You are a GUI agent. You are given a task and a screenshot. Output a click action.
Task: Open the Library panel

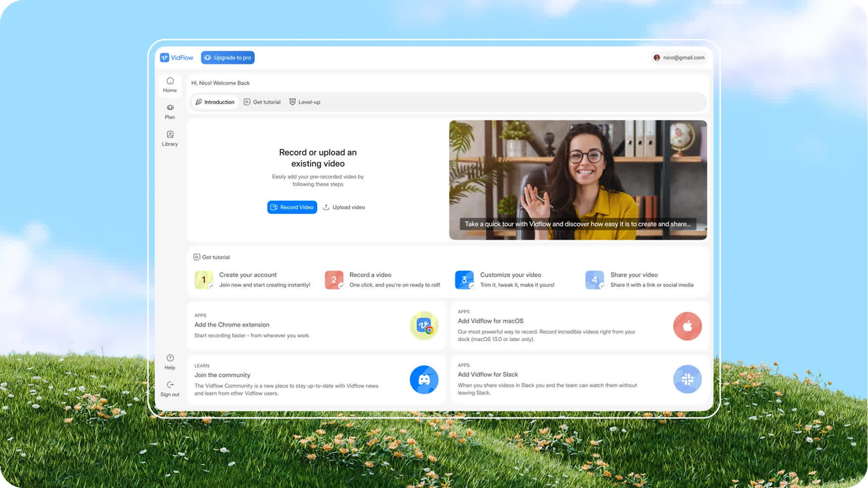click(170, 138)
